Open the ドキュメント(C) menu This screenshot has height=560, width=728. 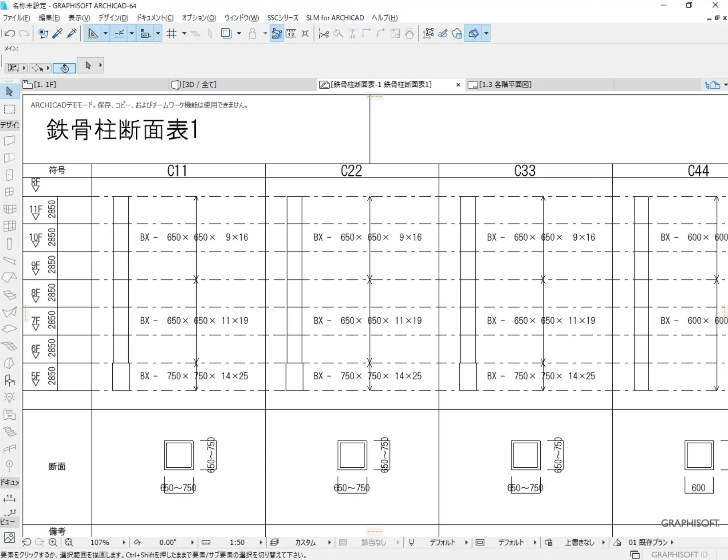click(155, 18)
